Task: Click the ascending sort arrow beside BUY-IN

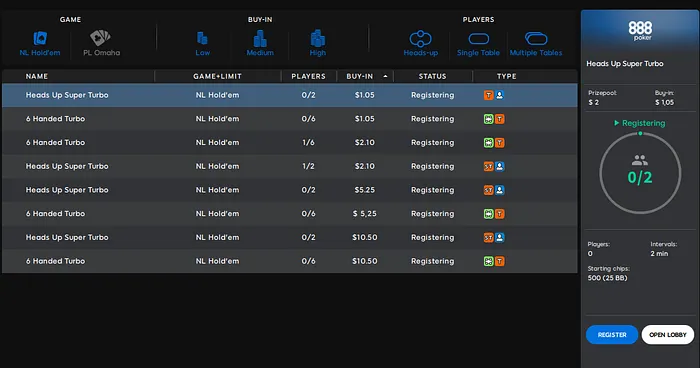Action: [385, 76]
